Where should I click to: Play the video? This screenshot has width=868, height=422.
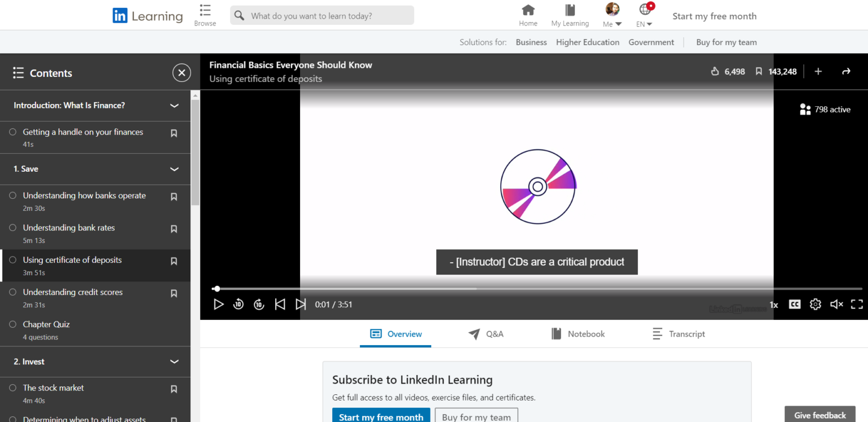pos(219,304)
